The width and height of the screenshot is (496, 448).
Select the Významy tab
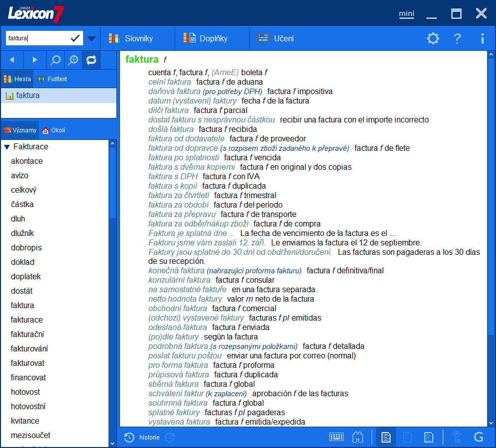[20, 130]
